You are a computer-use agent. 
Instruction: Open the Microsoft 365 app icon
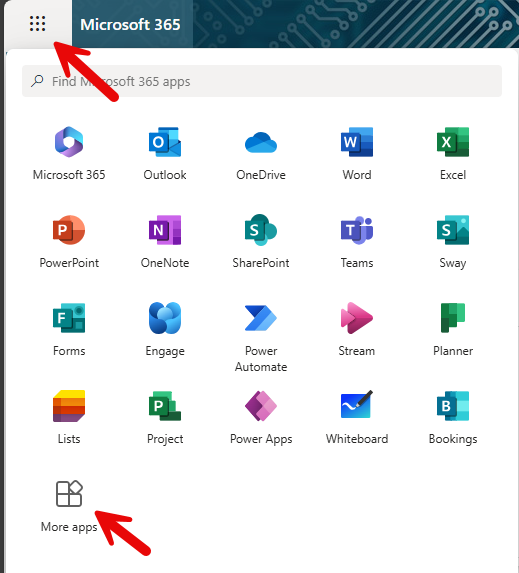pos(69,142)
